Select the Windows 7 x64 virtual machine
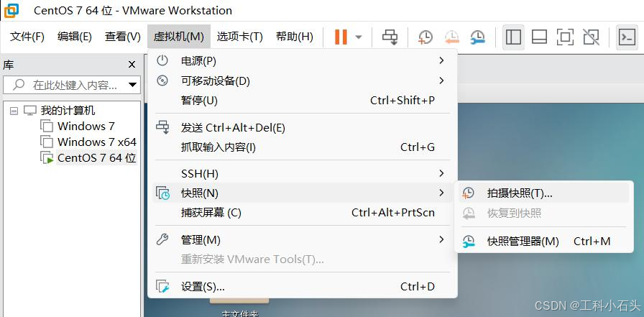 pos(96,142)
